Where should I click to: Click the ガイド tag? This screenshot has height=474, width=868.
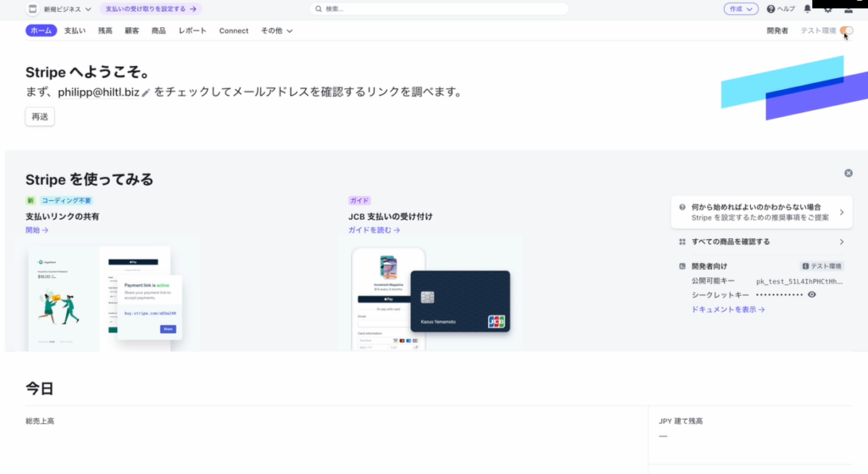coord(359,200)
